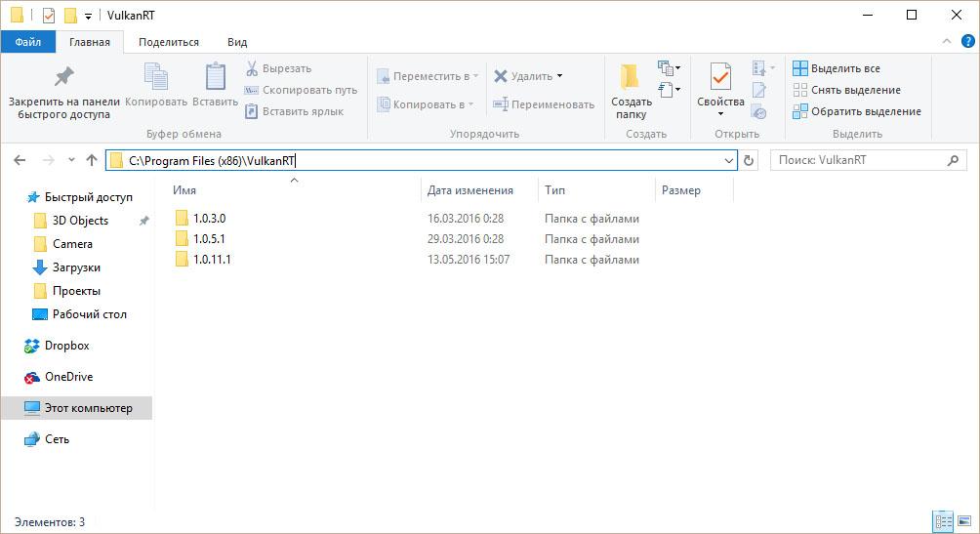
Task: Click Создать папку button
Action: [631, 92]
